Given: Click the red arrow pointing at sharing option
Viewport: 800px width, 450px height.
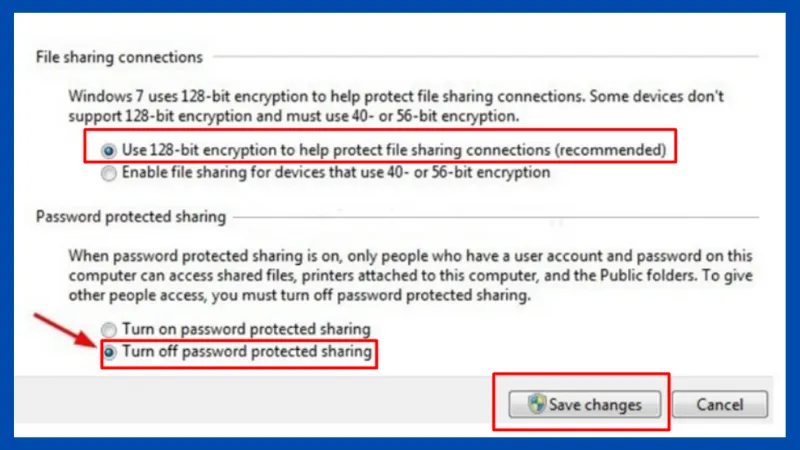Looking at the screenshot, I should click(x=63, y=332).
